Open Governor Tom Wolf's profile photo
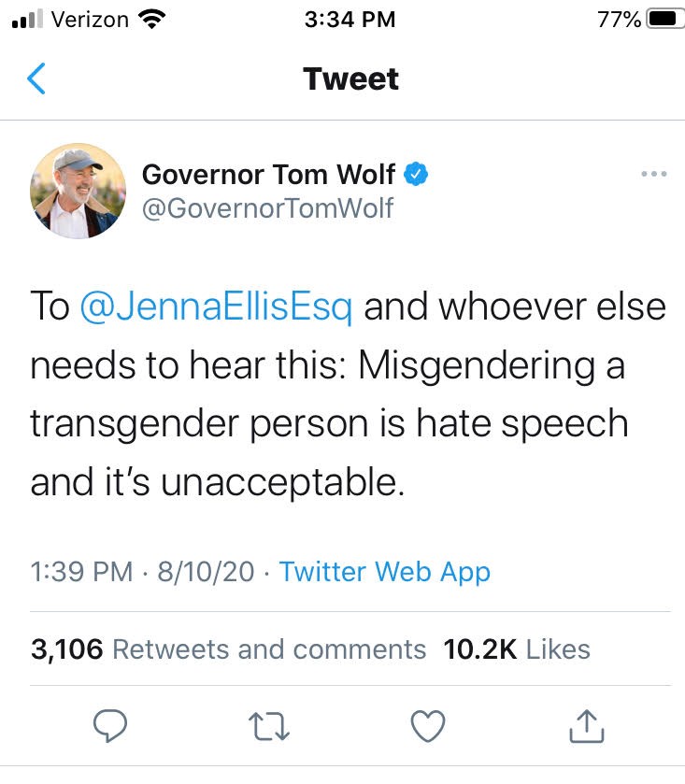685x784 pixels. pos(78,191)
